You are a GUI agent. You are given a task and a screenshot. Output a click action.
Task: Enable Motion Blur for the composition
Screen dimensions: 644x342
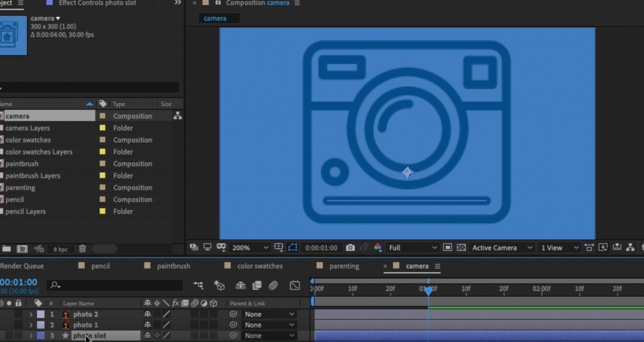273,285
